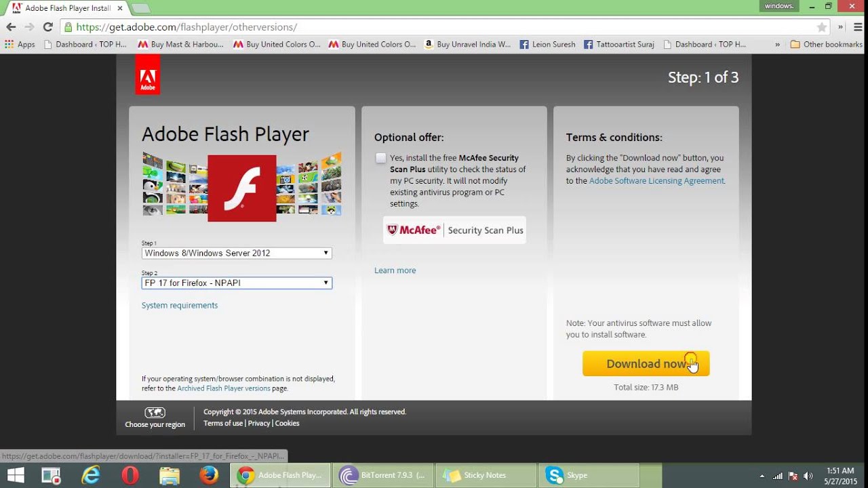Bookmark this page using the star icon
Image resolution: width=868 pixels, height=488 pixels.
point(822,27)
